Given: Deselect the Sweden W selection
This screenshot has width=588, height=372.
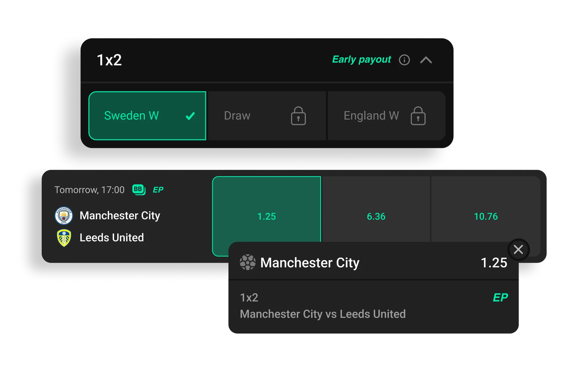Looking at the screenshot, I should pos(147,116).
